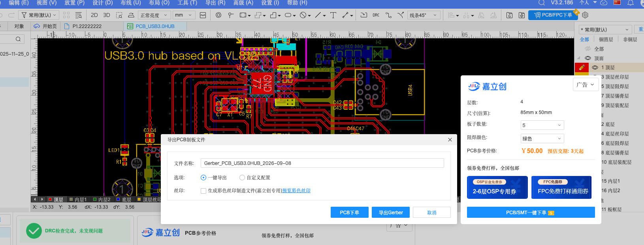Select the 自定义配置 radio option
Viewport: 644px width, 245px height.
point(242,178)
